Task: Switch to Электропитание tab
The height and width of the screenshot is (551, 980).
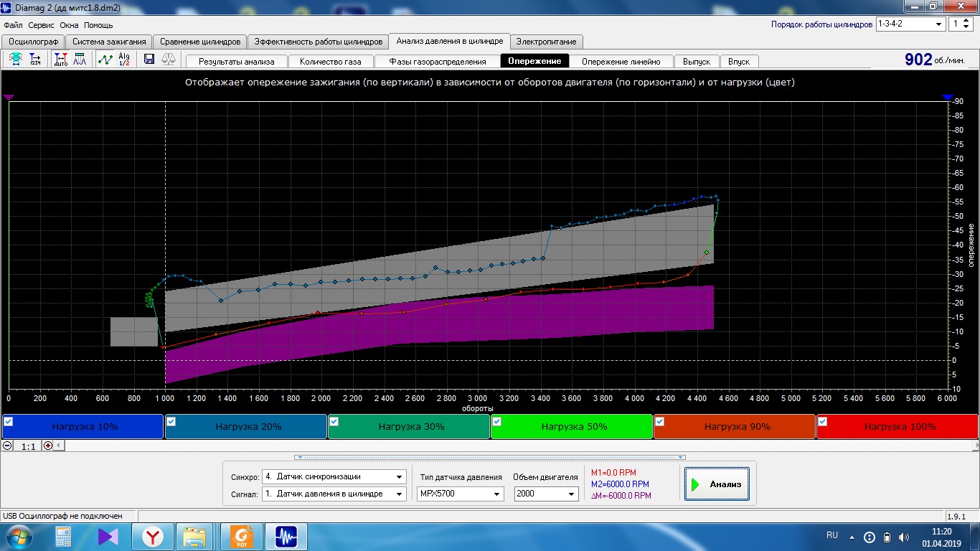Action: (x=546, y=42)
